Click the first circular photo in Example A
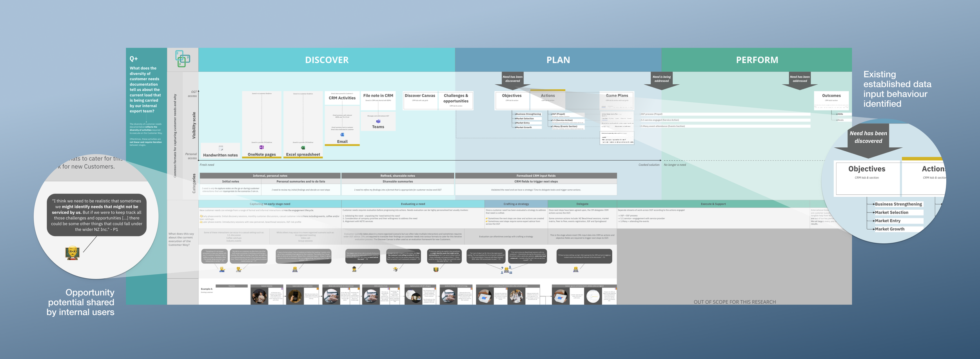Image resolution: width=980 pixels, height=359 pixels. [x=259, y=296]
